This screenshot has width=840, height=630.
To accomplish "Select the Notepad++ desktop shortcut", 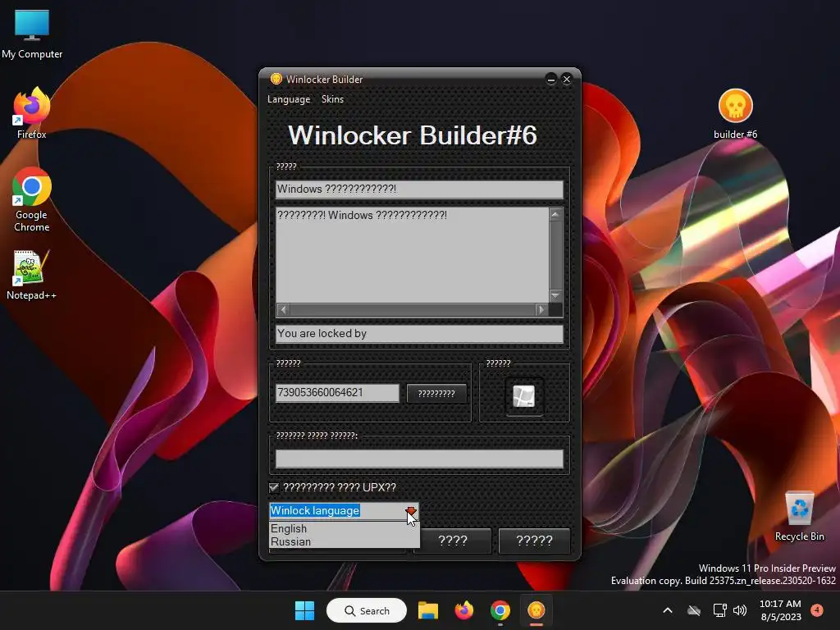I will tap(31, 275).
